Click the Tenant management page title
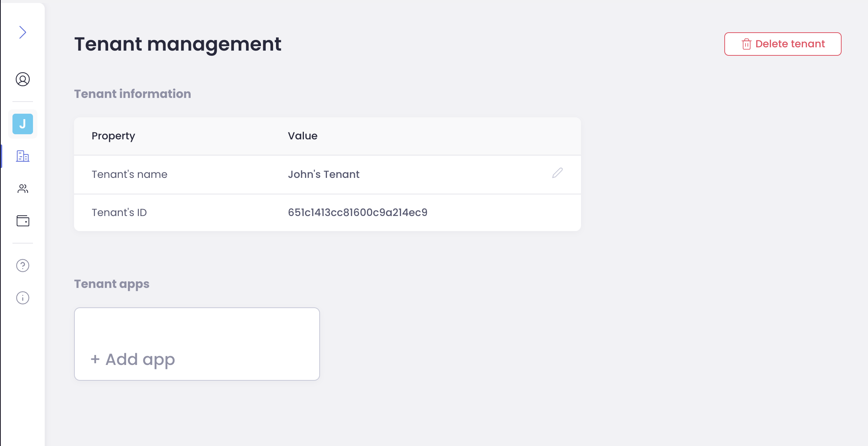868x446 pixels. coord(178,44)
